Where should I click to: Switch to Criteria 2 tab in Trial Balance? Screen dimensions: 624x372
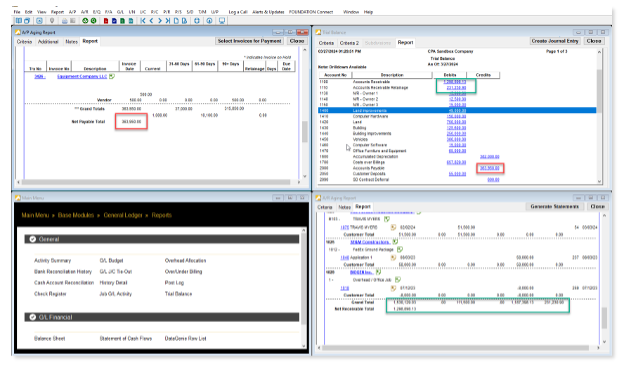coord(349,43)
